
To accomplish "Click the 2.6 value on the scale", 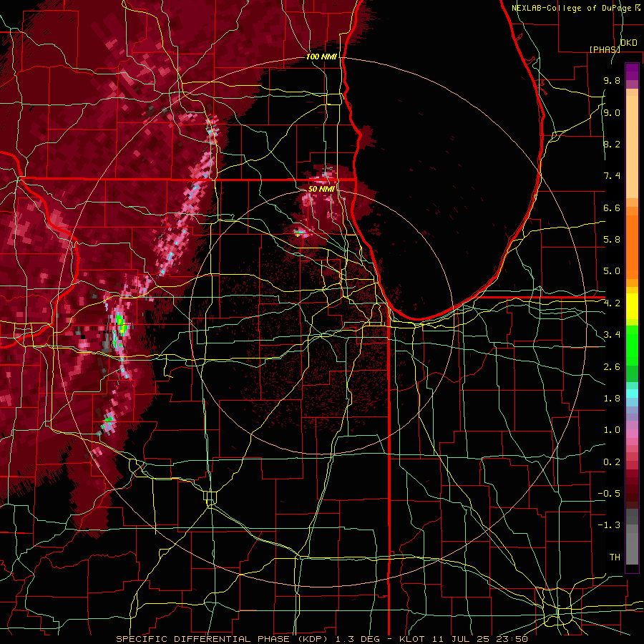I will pos(612,367).
